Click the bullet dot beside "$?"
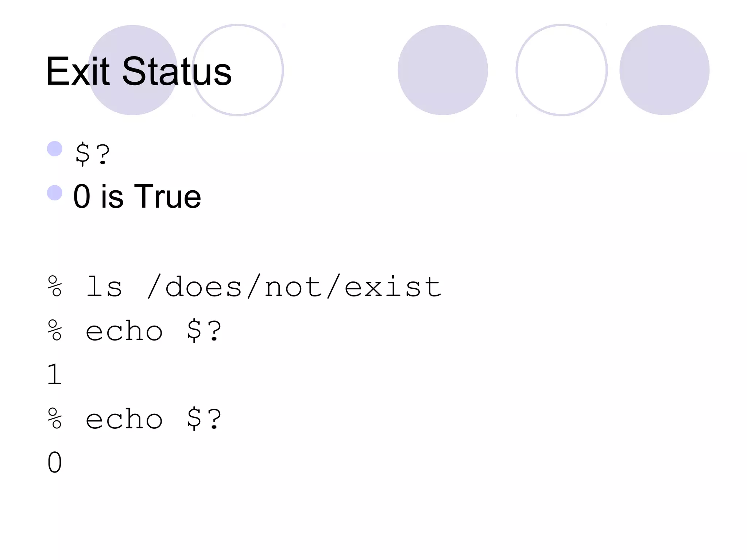747x560 pixels. (55, 149)
